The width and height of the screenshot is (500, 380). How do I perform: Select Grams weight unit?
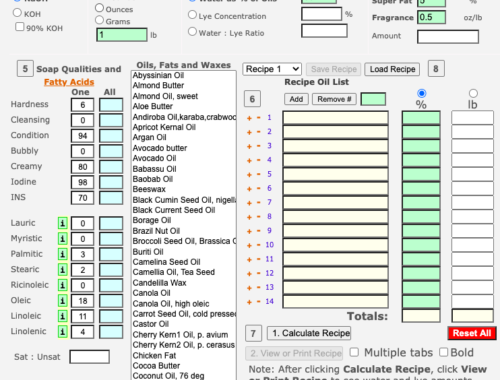pyautogui.click(x=99, y=20)
